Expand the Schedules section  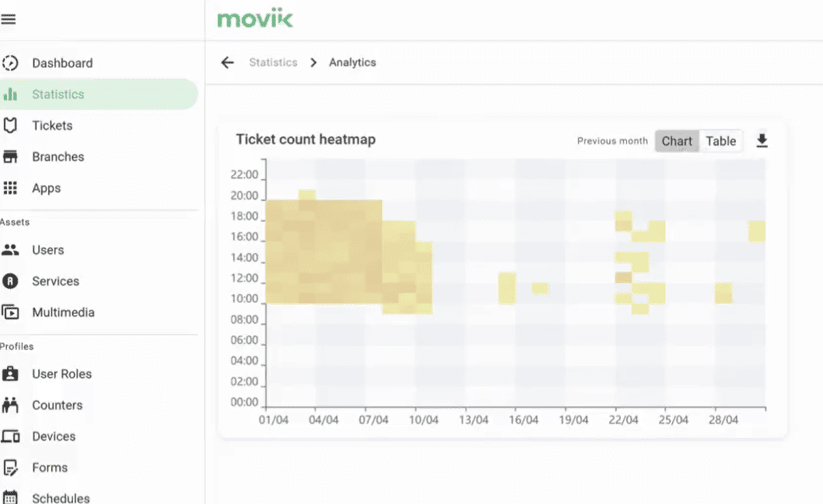(61, 497)
